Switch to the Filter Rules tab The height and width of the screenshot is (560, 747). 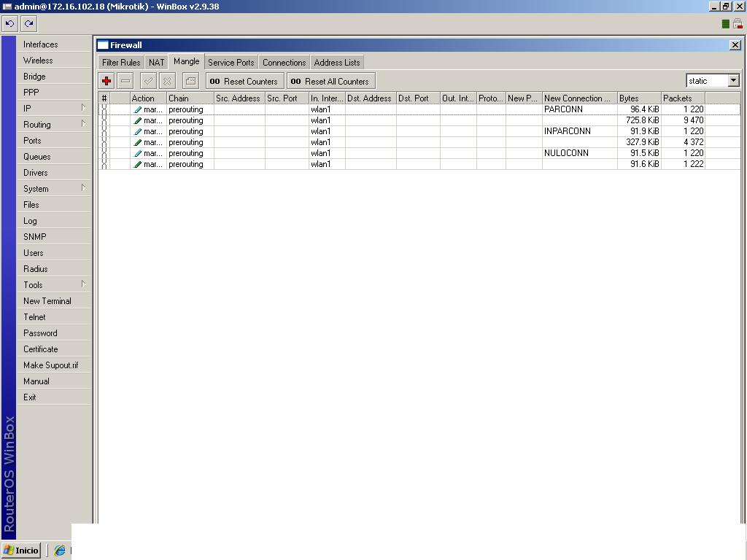click(121, 63)
